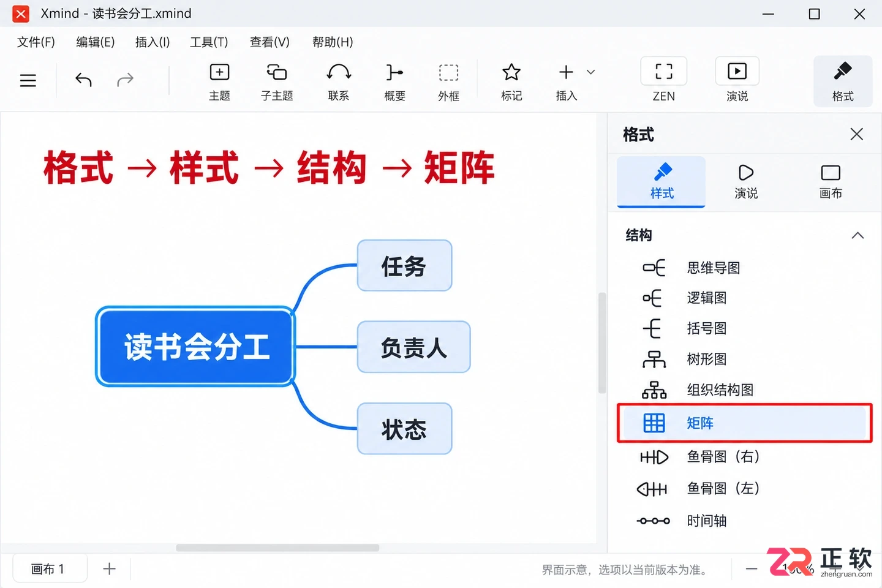This screenshot has height=588, width=882.
Task: Enter ZEN mode
Action: [664, 80]
